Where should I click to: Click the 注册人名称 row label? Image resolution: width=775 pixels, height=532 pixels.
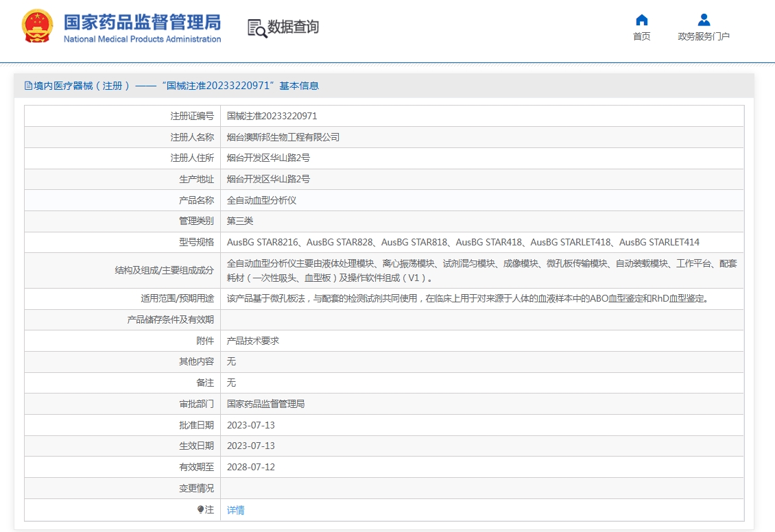tap(192, 137)
